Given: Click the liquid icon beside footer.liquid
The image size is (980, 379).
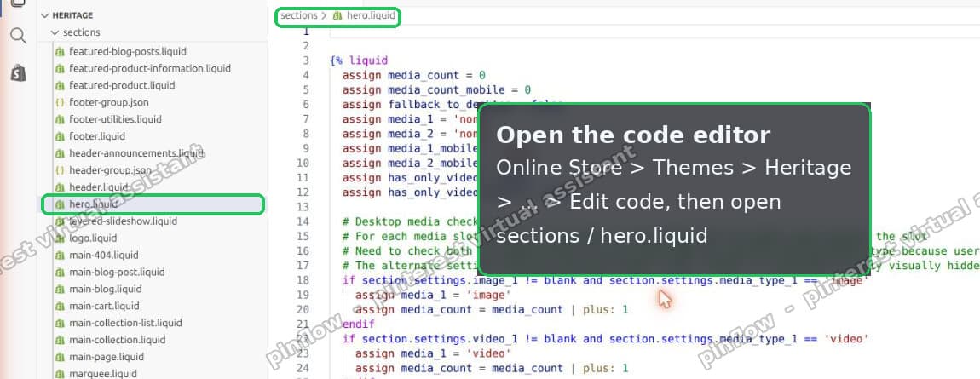Looking at the screenshot, I should click(60, 135).
